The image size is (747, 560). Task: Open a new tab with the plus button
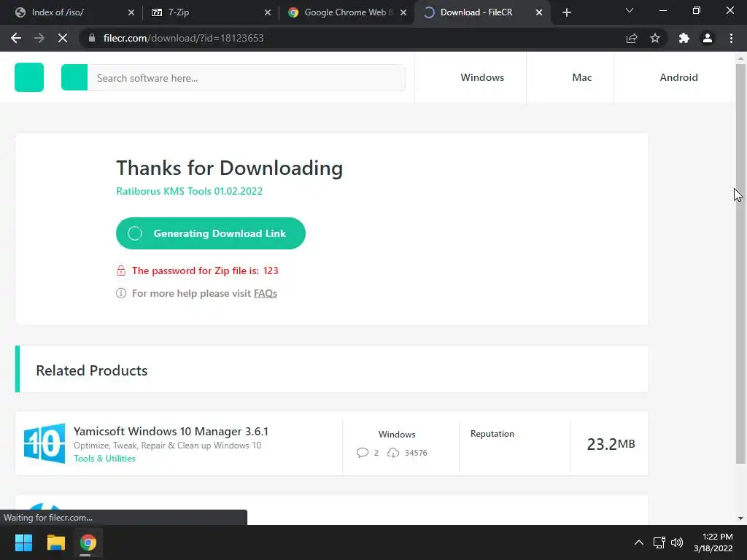(x=566, y=12)
